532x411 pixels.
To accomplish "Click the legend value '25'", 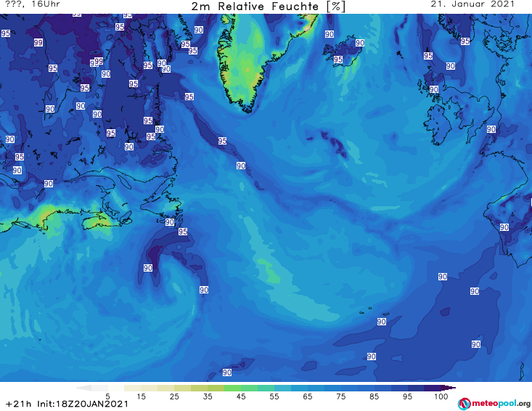I will (174, 396).
